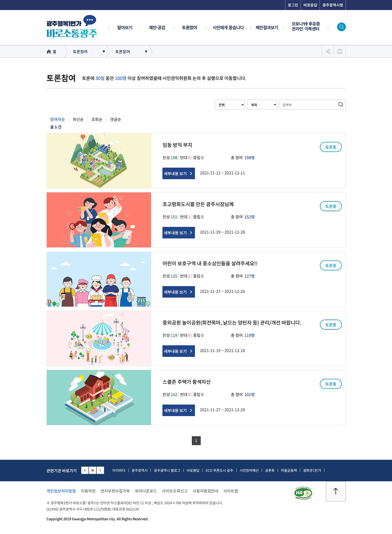This screenshot has width=392, height=534.
Task: Click the magnifier icon in search field
Action: pyautogui.click(x=340, y=104)
